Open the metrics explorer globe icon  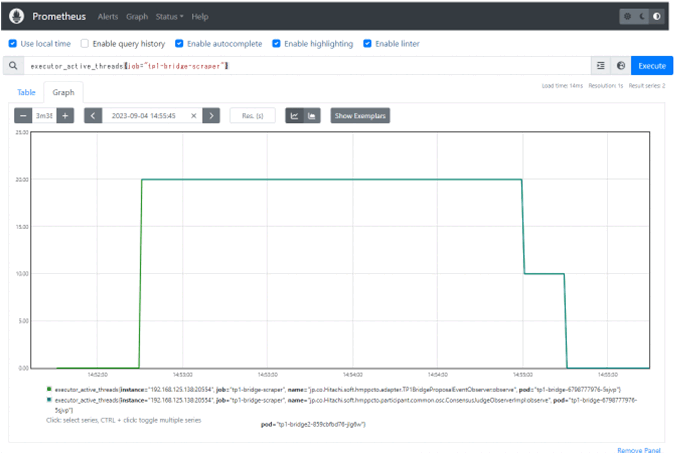621,66
